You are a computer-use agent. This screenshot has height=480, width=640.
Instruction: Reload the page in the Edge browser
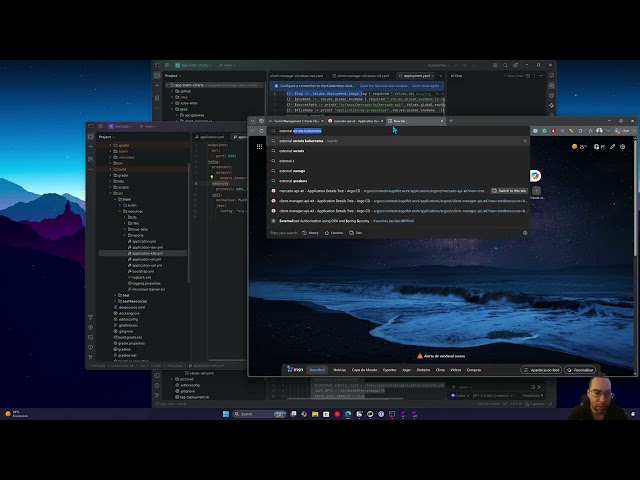262,131
